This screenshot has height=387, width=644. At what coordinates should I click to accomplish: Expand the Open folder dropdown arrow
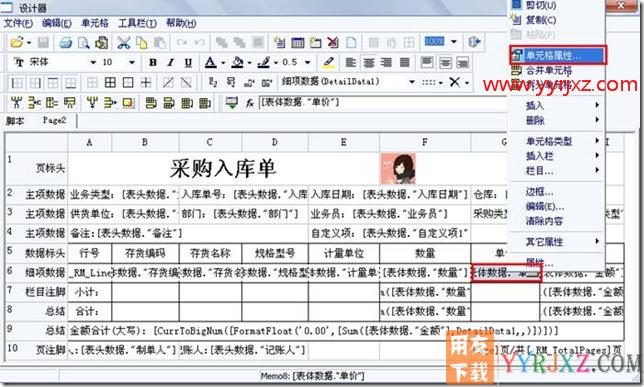click(29, 42)
